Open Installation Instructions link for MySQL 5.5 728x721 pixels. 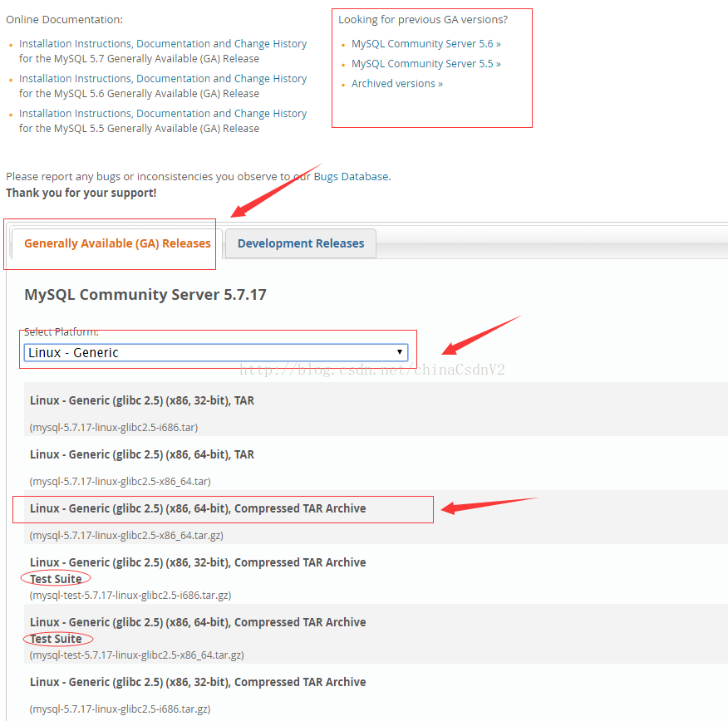pyautogui.click(x=76, y=113)
